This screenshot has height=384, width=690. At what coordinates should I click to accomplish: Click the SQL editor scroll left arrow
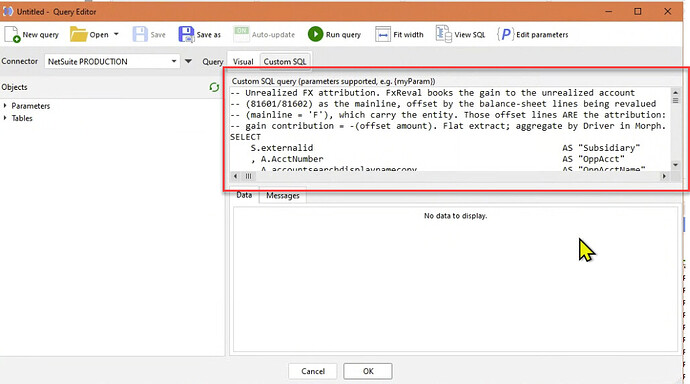coord(235,176)
